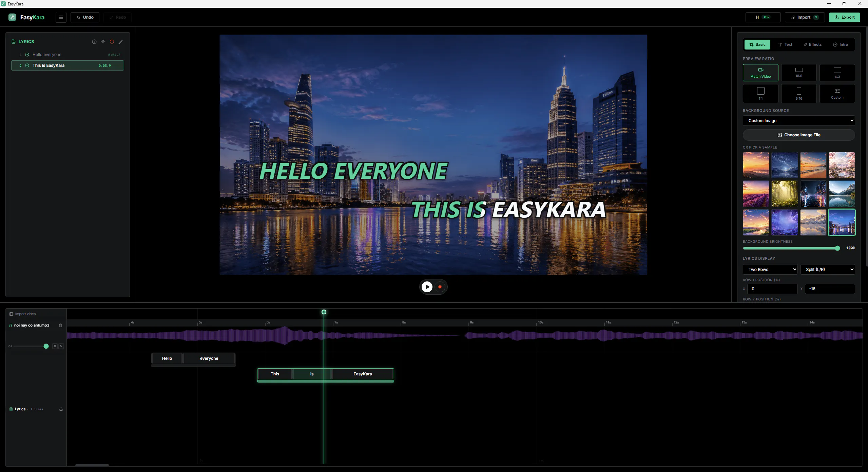The image size is (868, 472).
Task: Select the 'Hello' word block on timeline
Action: point(167,358)
